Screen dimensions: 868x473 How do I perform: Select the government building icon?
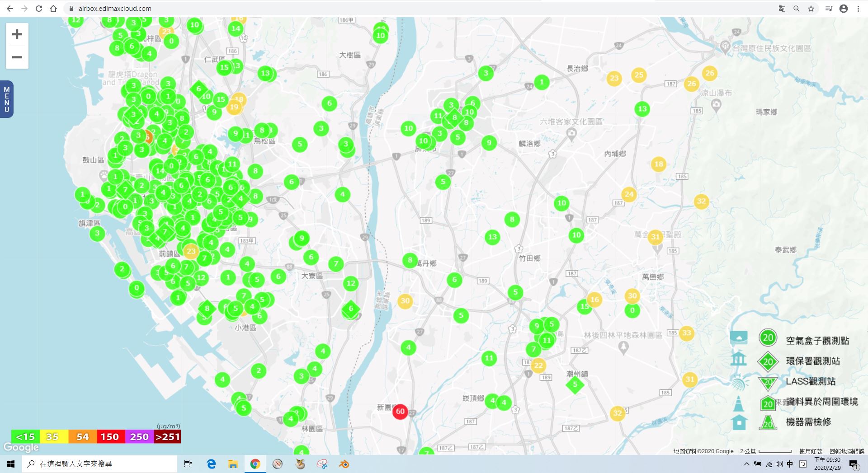click(x=739, y=358)
